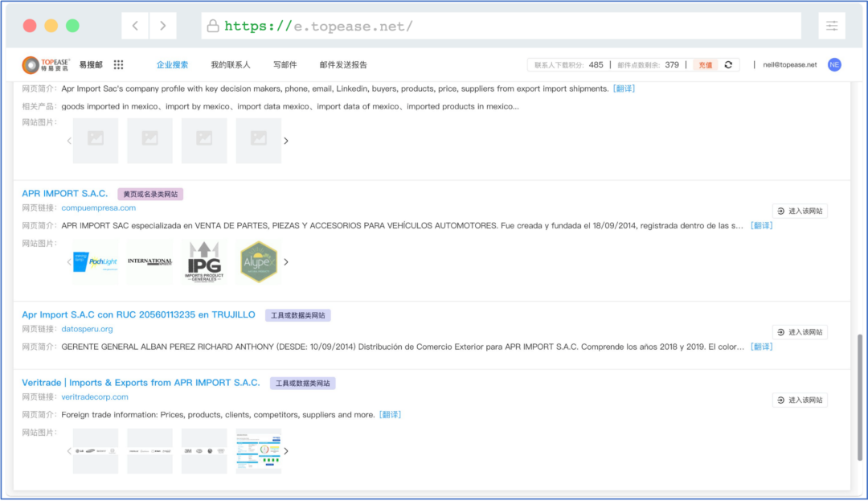Refresh points with the reload icon
The image size is (868, 501).
(x=728, y=65)
